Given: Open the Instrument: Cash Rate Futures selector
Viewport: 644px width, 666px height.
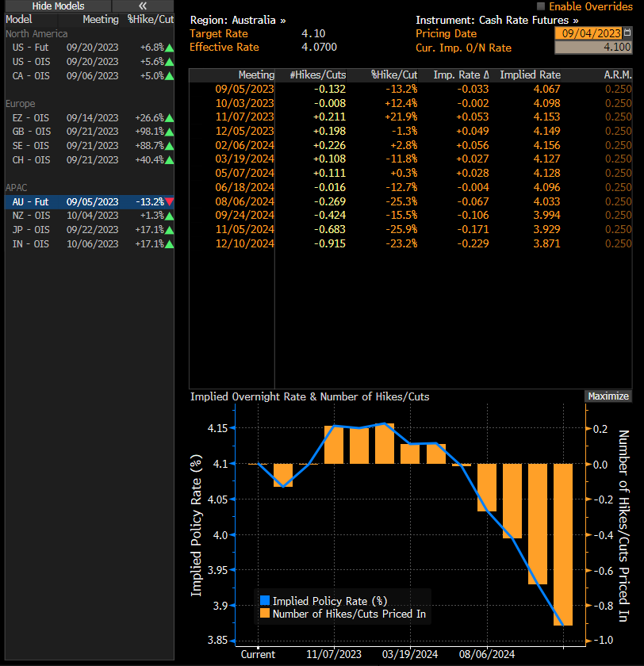Looking at the screenshot, I should tap(496, 20).
